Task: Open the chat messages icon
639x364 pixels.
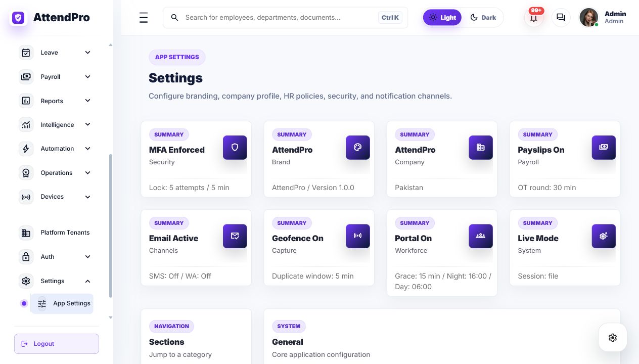Action: coord(561,18)
